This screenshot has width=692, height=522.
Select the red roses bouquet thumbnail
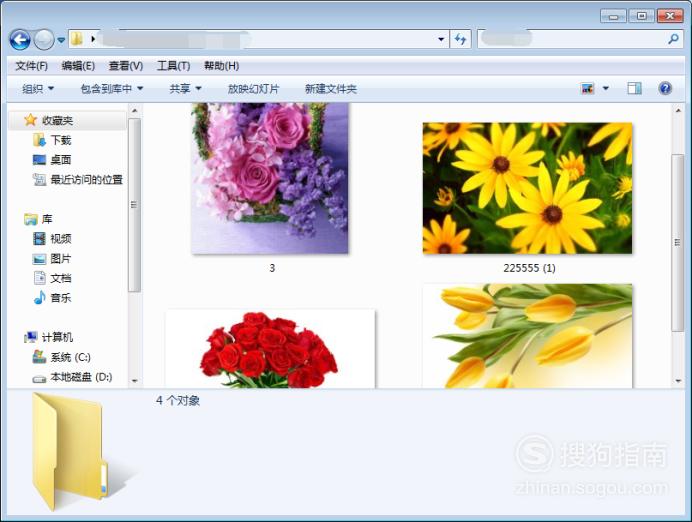click(x=270, y=349)
